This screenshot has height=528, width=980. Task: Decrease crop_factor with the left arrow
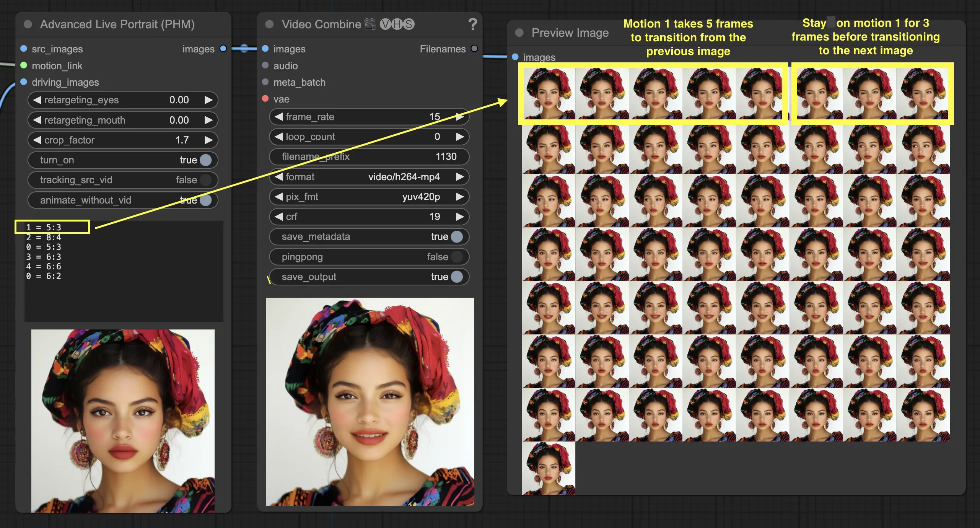point(37,140)
